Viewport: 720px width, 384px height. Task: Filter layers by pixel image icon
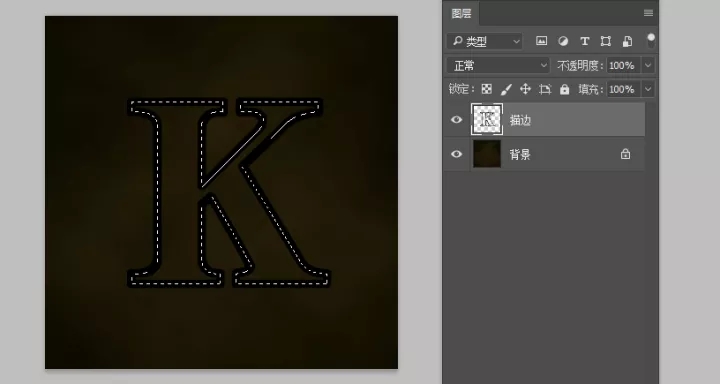(541, 41)
